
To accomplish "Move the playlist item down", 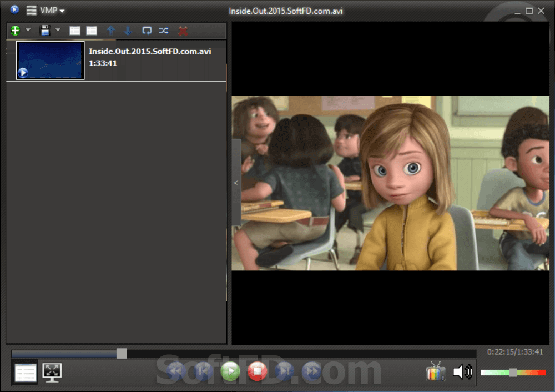I will [x=128, y=31].
